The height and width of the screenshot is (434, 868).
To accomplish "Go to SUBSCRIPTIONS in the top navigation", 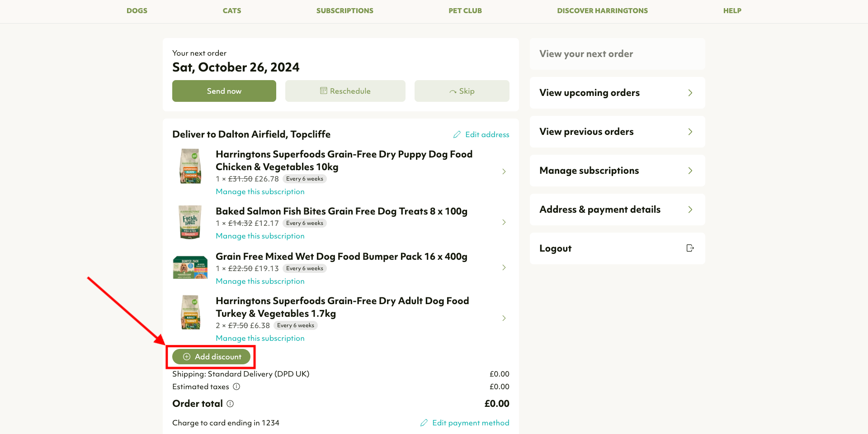I will click(345, 10).
